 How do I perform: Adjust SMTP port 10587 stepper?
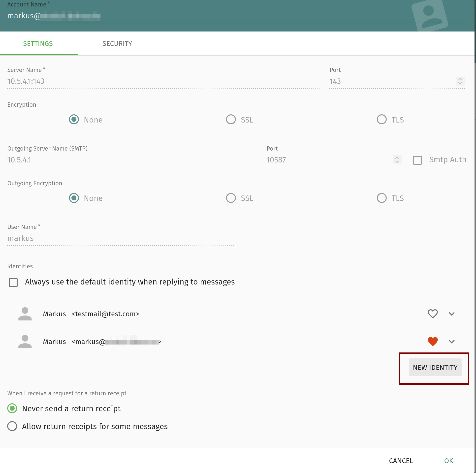(x=397, y=160)
